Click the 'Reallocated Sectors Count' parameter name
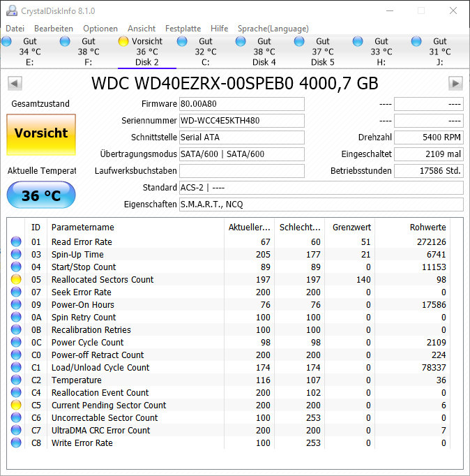The width and height of the screenshot is (470, 476). click(103, 279)
